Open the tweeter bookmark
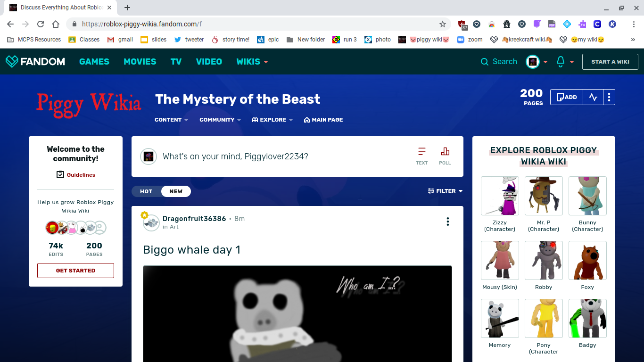The image size is (644, 362). pos(189,40)
